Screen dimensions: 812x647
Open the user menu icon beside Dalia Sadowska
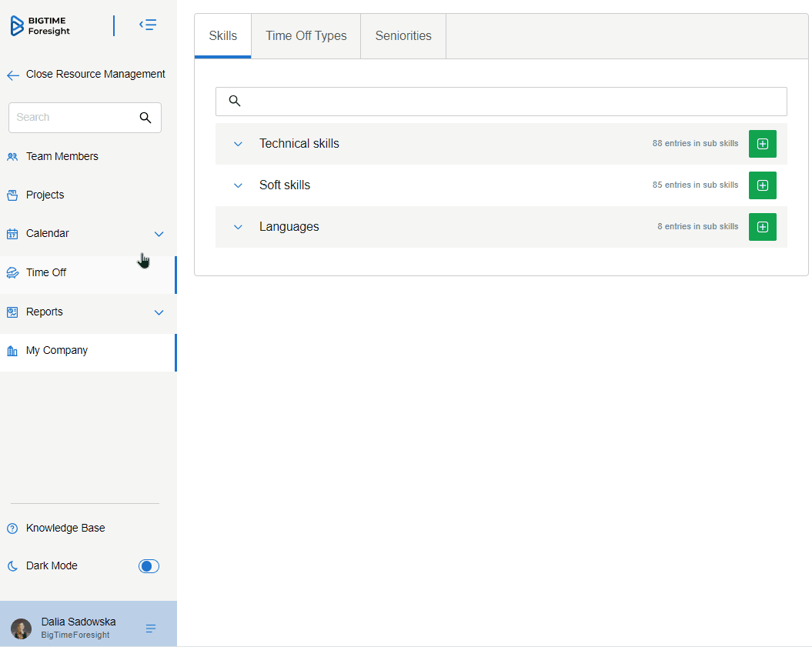151,629
